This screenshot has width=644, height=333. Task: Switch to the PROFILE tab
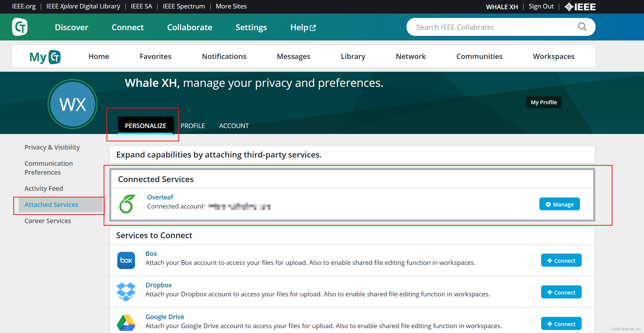pyautogui.click(x=193, y=126)
